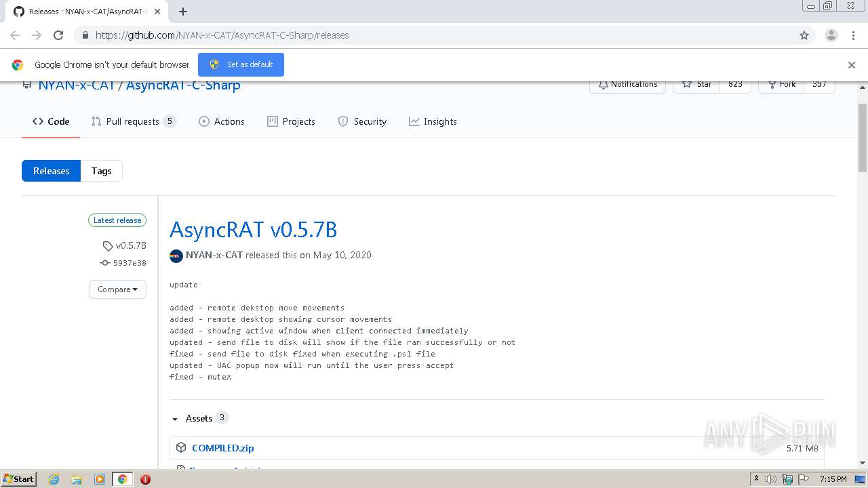
Task: Download COMPILED.zip
Action: [x=223, y=448]
